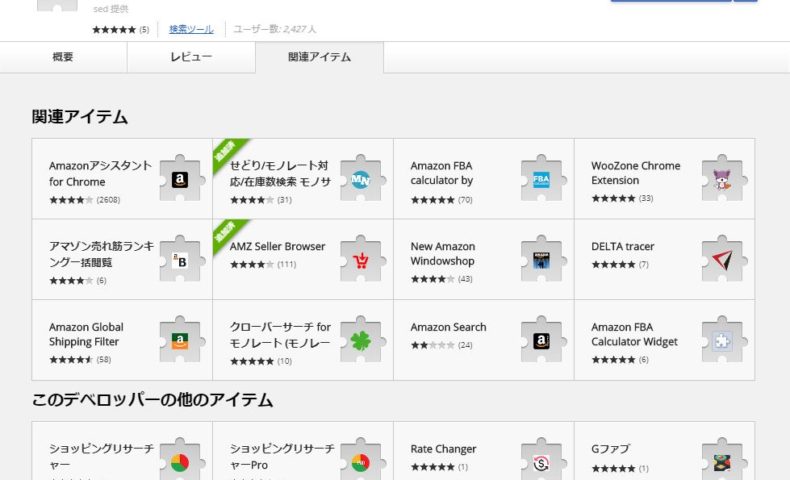The image size is (790, 480).
Task: Click the ショッピングリサーチャーPro icon
Action: 362,459
